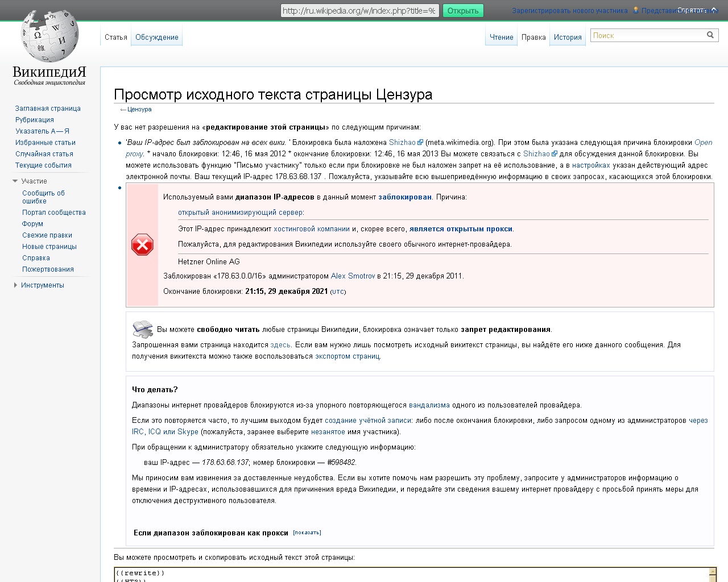Select the Чтение tab
The width and height of the screenshot is (728, 582).
(501, 38)
